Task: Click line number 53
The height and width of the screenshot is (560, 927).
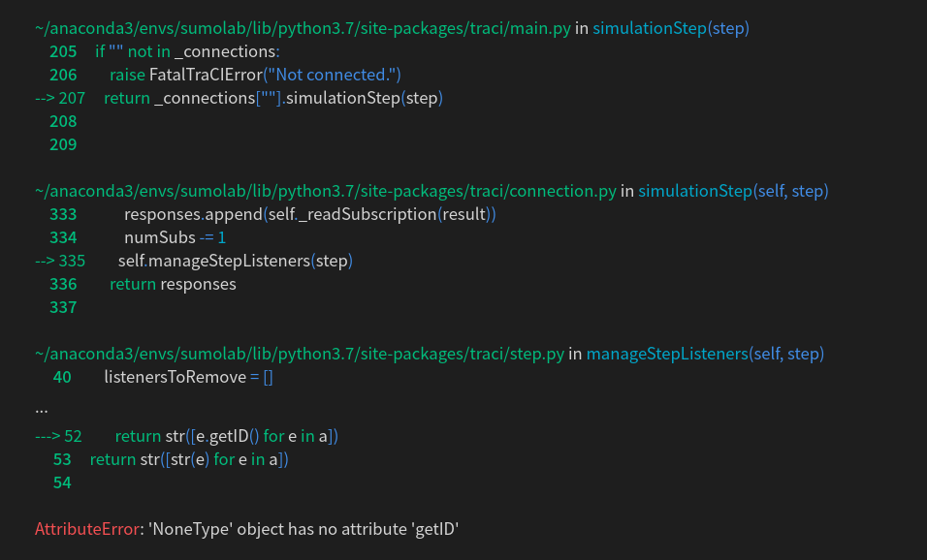Action: (x=62, y=459)
